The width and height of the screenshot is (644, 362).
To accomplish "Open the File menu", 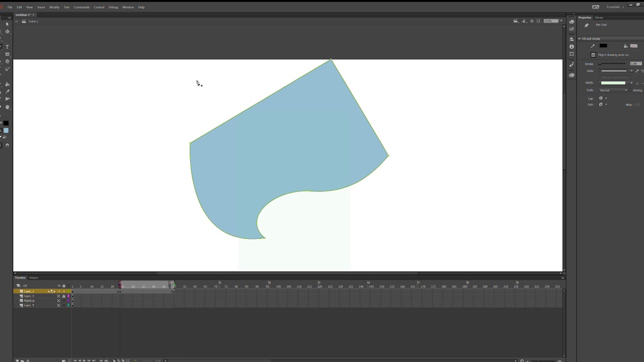I will pos(10,7).
